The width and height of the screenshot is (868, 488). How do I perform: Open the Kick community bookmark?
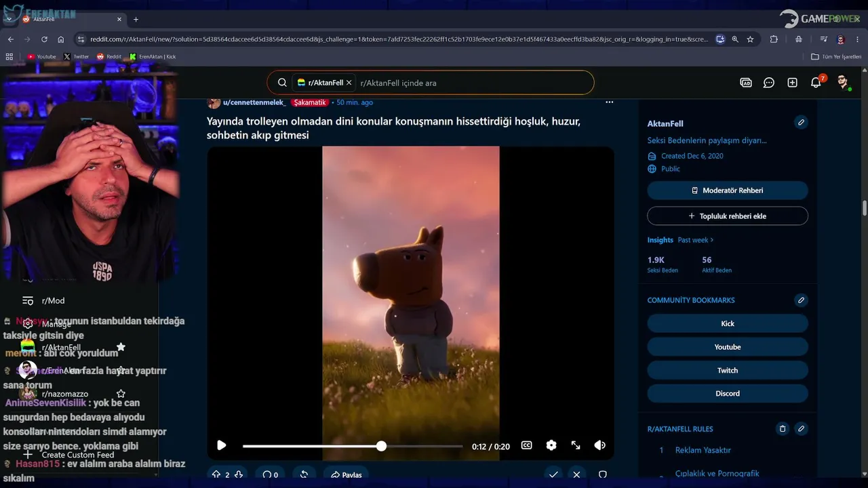coord(728,323)
